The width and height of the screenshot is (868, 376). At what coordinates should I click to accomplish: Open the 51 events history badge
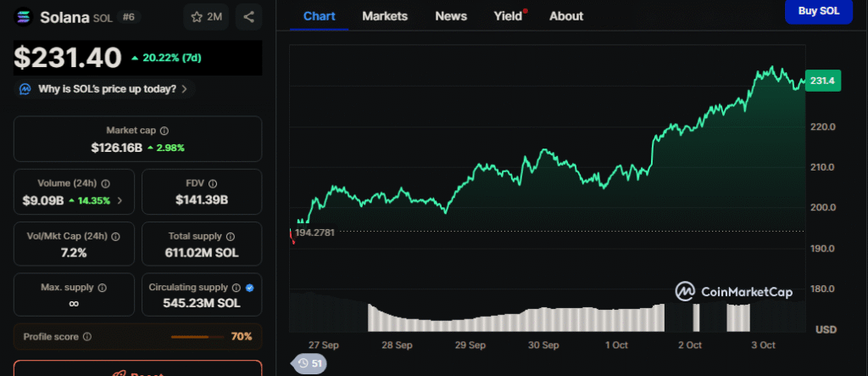tap(309, 363)
